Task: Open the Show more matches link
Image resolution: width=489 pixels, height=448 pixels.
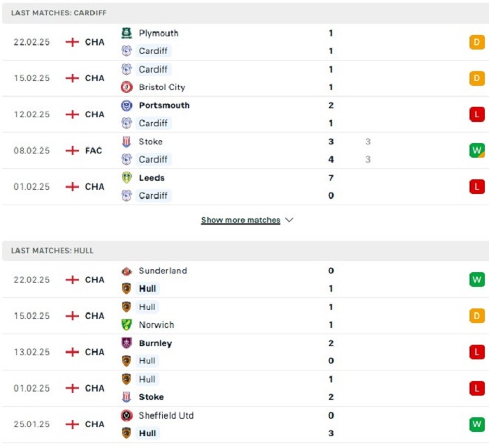Action: point(240,220)
